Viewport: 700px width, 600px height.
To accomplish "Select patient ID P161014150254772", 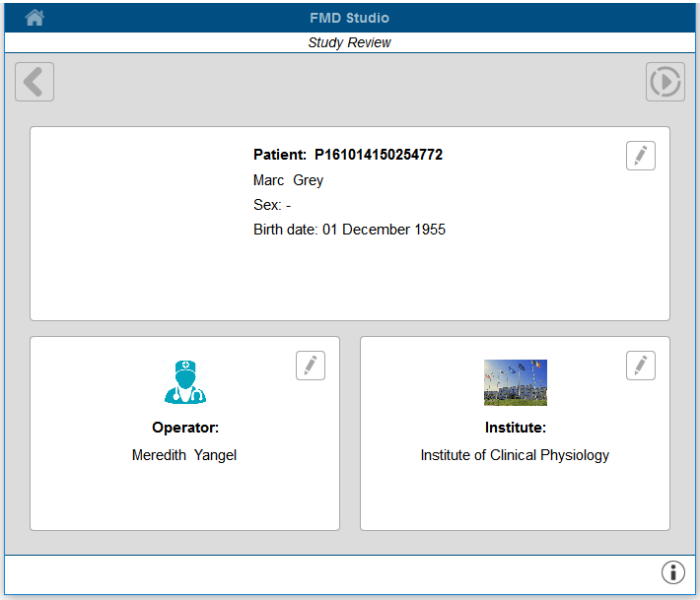I will [379, 155].
